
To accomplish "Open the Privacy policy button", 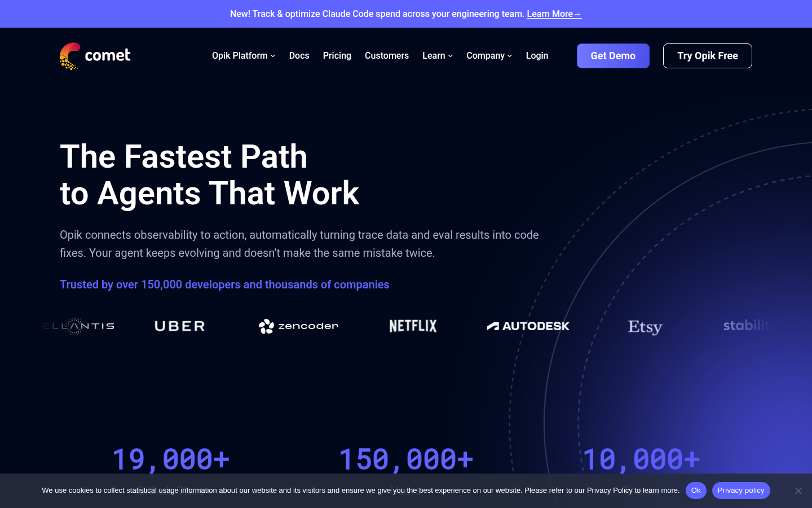I will [x=741, y=491].
